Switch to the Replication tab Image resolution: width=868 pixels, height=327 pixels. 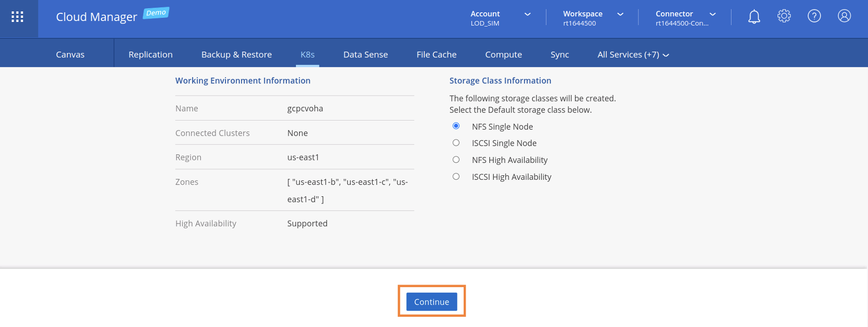click(150, 55)
